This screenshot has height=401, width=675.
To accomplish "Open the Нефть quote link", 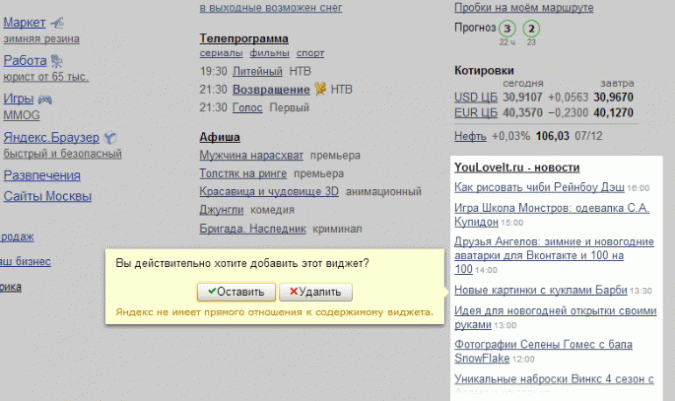I will click(x=470, y=136).
